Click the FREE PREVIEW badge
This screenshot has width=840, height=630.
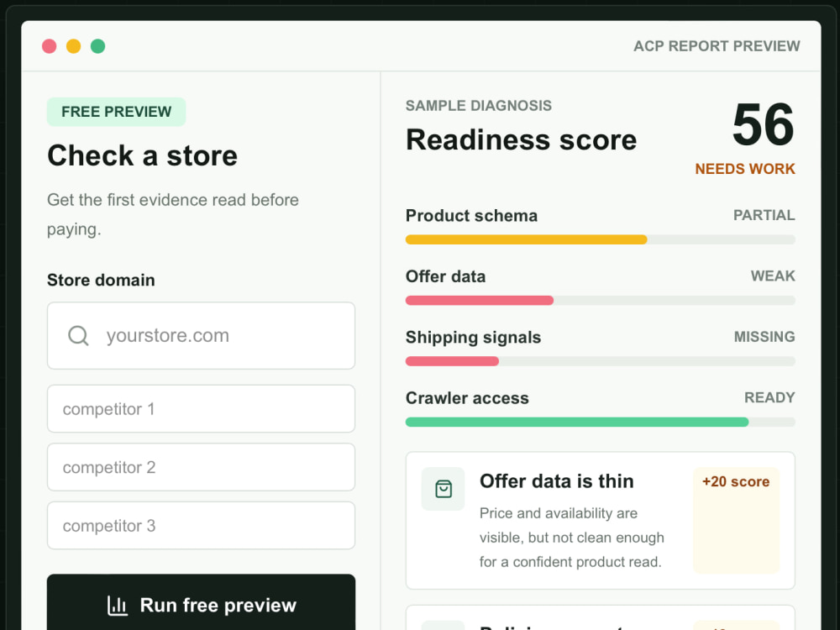(x=116, y=112)
